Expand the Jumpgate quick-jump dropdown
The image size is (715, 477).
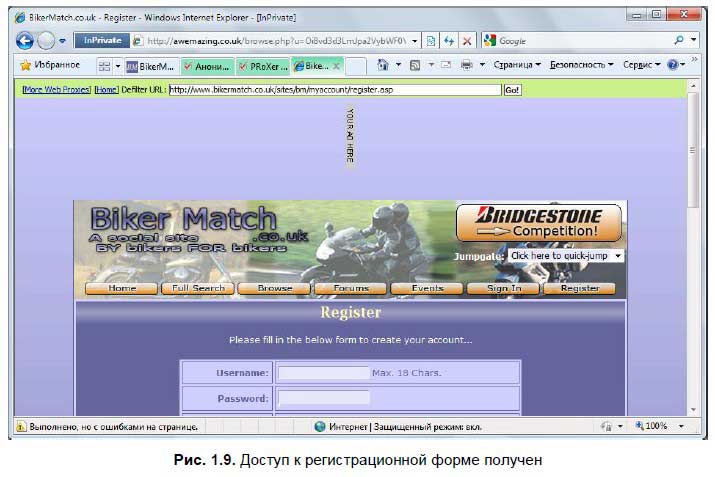click(565, 256)
